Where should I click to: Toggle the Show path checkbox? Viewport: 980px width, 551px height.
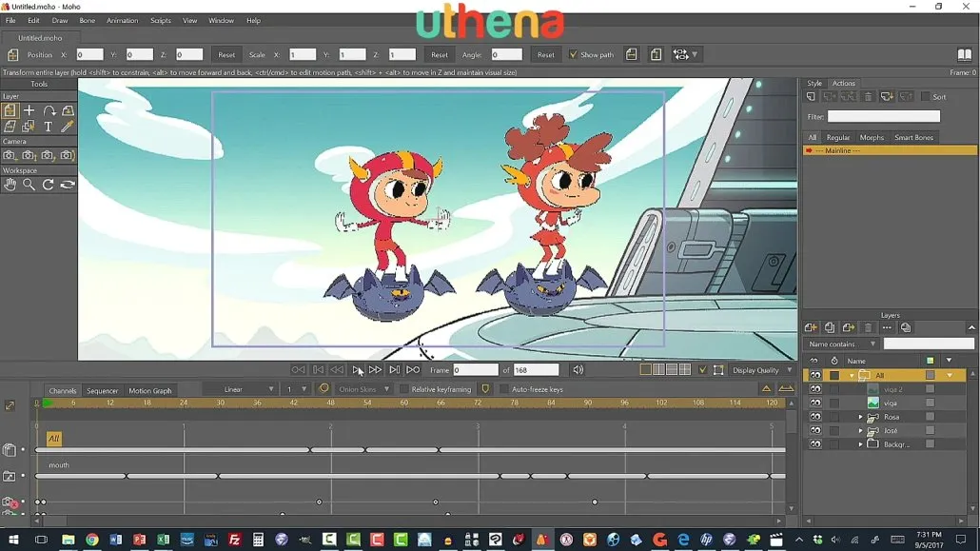(x=573, y=54)
